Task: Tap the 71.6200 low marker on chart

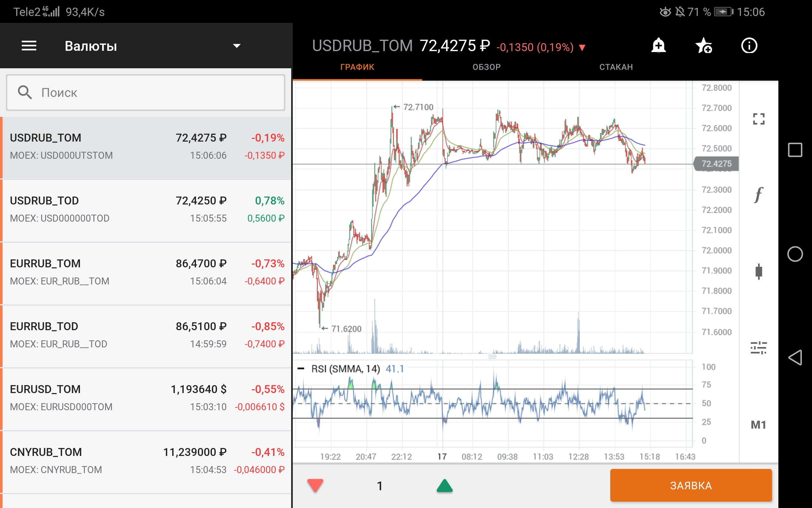Action: click(x=342, y=329)
